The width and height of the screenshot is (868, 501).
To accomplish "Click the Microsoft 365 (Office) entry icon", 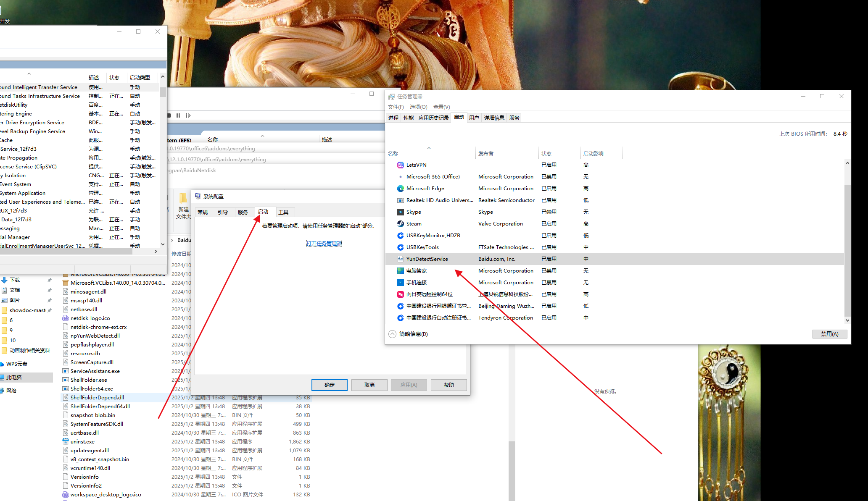I will pyautogui.click(x=400, y=177).
